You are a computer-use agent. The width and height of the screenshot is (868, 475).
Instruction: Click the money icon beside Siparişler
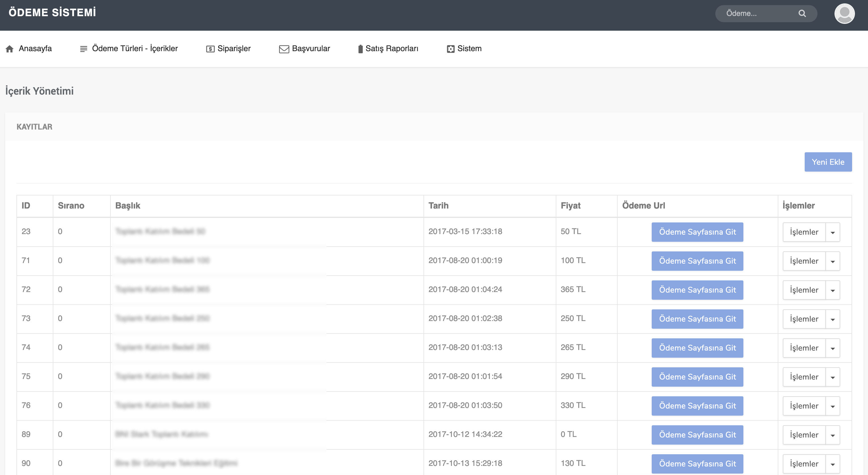pyautogui.click(x=210, y=49)
